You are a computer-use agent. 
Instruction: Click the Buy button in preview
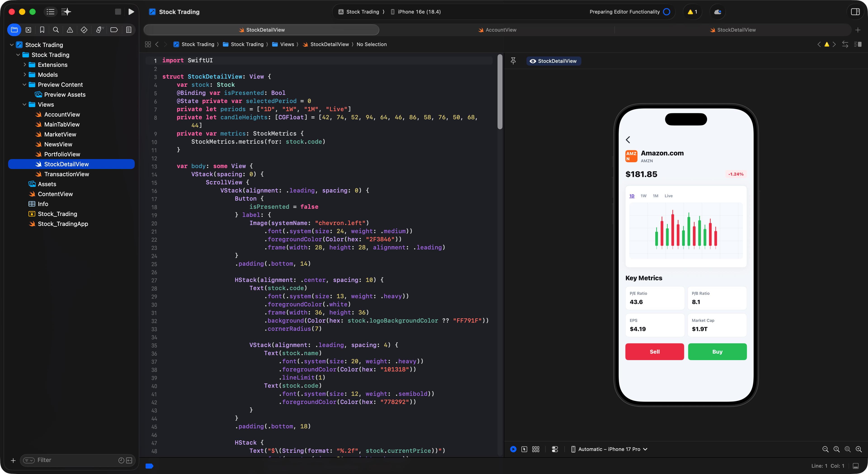pos(717,351)
